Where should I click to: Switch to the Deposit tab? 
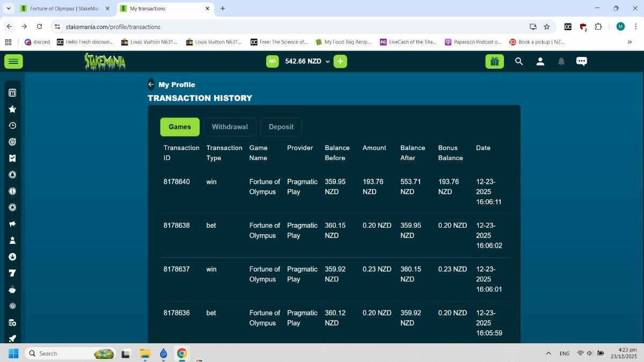point(281,127)
